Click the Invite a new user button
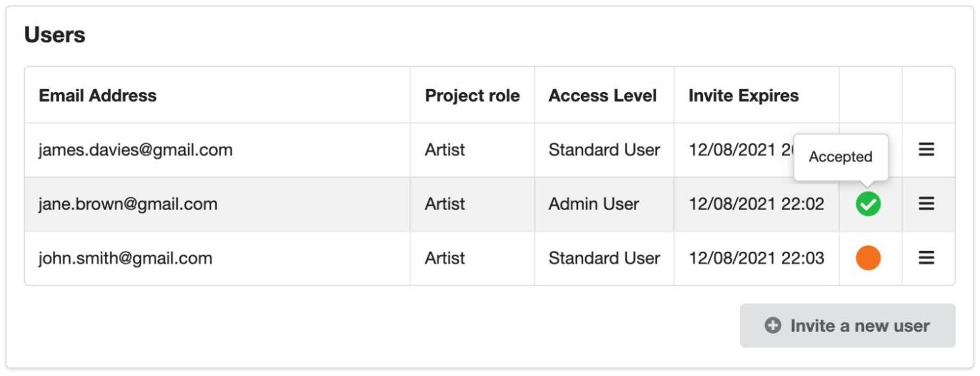980x376 pixels. (x=847, y=325)
